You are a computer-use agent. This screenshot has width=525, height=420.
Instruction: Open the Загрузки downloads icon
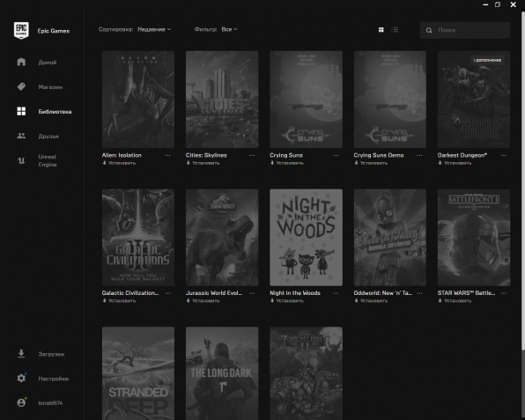(x=21, y=354)
